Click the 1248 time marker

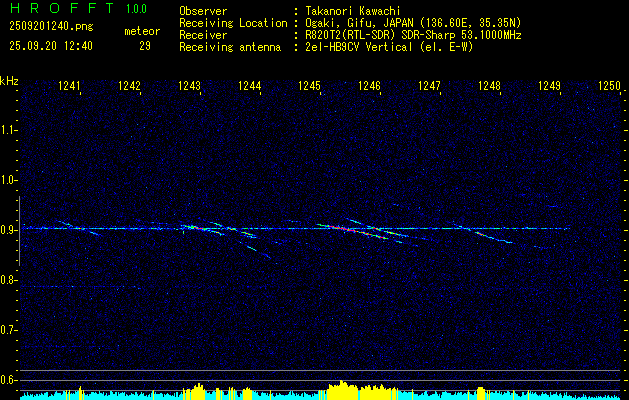click(x=489, y=86)
